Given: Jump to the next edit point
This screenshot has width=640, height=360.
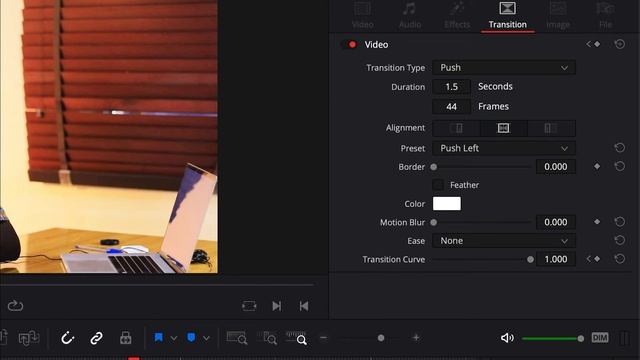Looking at the screenshot, I should [x=276, y=306].
